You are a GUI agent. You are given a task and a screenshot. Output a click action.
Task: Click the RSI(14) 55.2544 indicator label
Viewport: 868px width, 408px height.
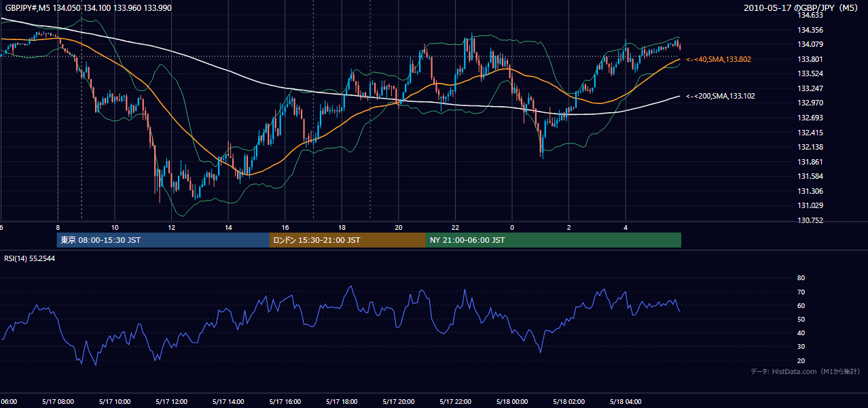pyautogui.click(x=30, y=259)
